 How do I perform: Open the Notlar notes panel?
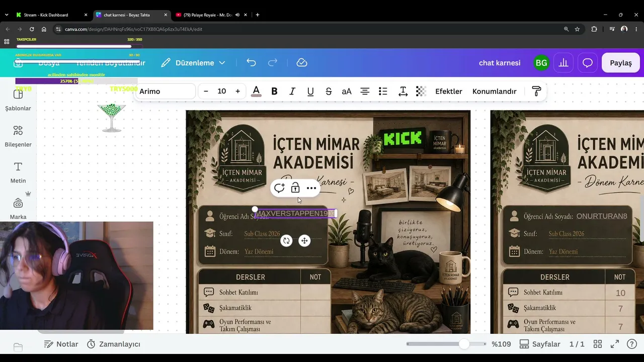tap(61, 344)
